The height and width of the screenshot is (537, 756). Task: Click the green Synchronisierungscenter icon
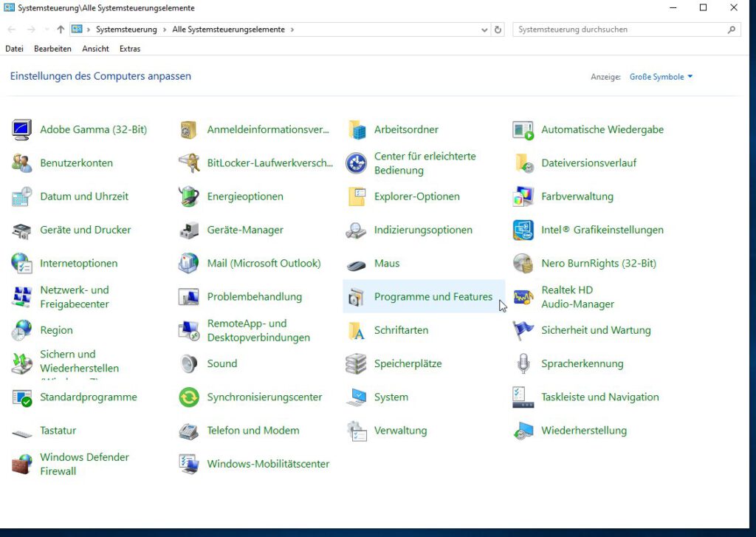pyautogui.click(x=188, y=397)
